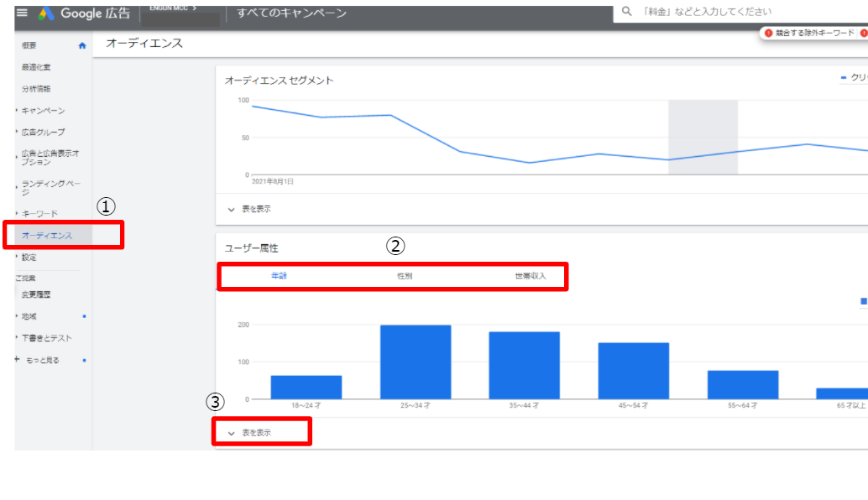The width and height of the screenshot is (868, 500).
Task: Select オーディエンス in the sidebar
Action: pos(47,236)
